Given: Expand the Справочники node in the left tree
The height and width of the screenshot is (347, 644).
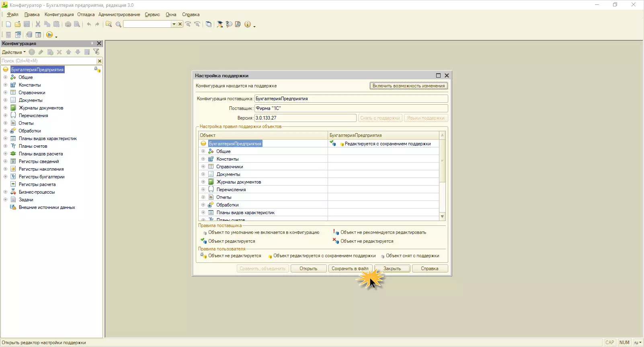Looking at the screenshot, I should [6, 93].
